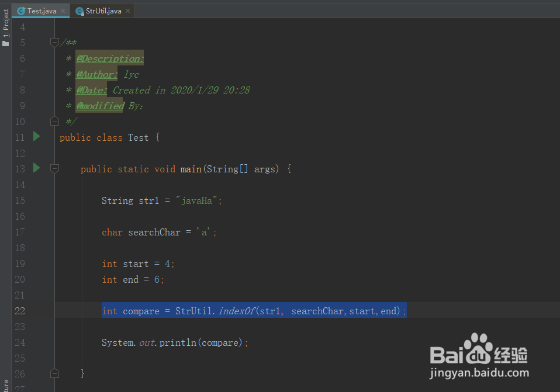
Task: Click the italic out field reference
Action: click(147, 343)
